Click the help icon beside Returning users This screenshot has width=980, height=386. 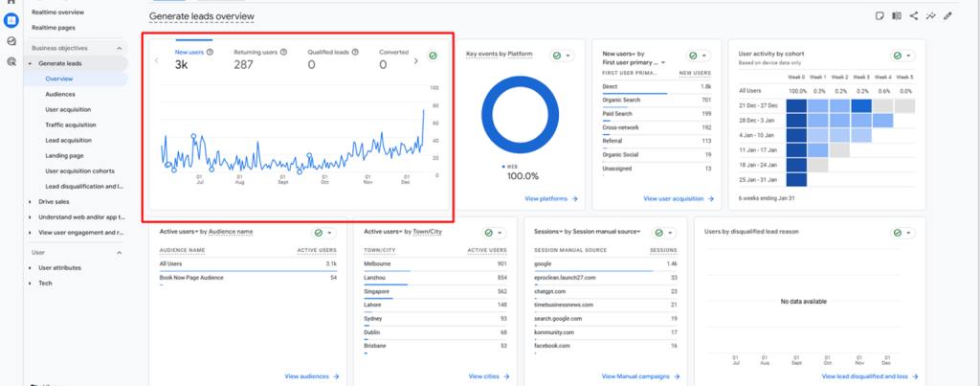(x=283, y=53)
